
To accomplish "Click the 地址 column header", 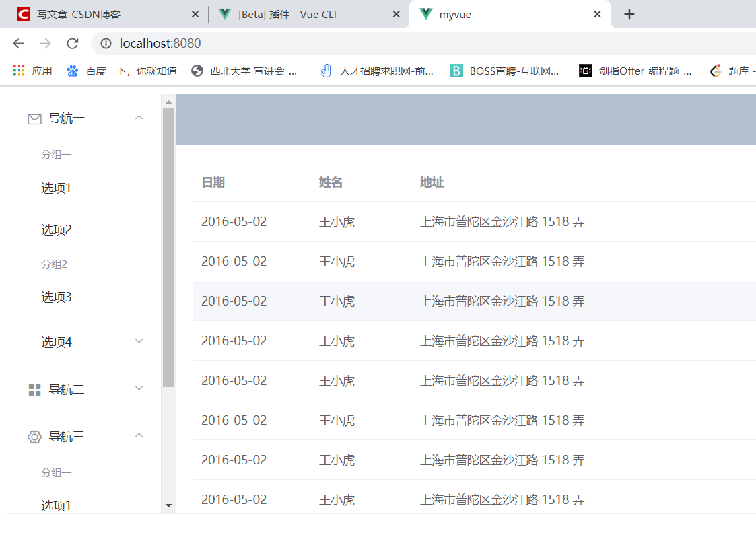I will coord(432,182).
